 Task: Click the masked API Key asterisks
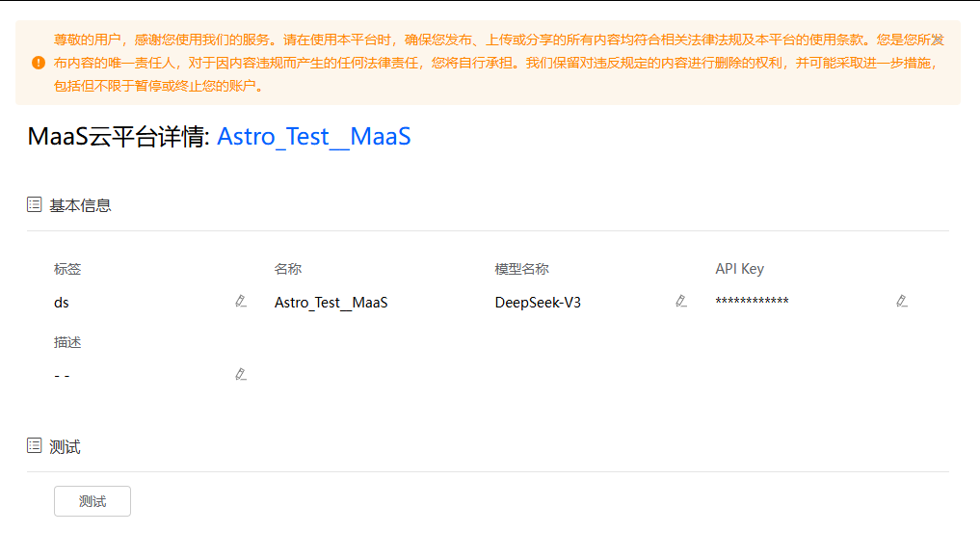coord(752,301)
